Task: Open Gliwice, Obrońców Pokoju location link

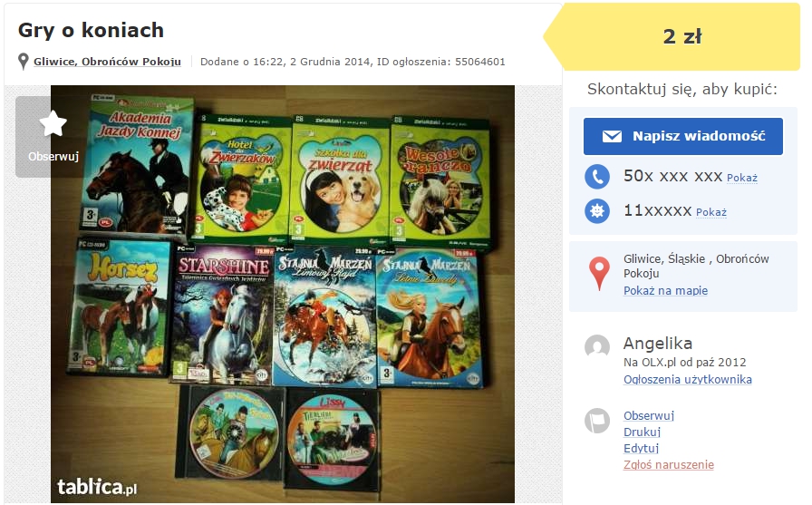Action: coord(107,62)
